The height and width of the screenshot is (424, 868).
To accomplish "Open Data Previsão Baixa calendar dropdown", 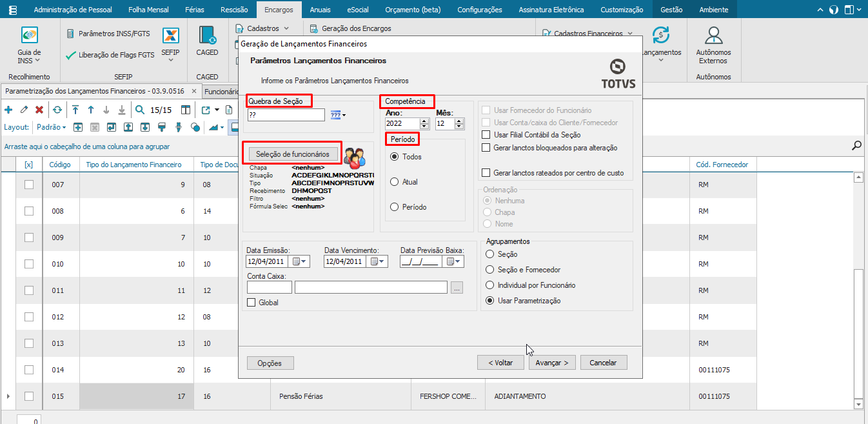I will click(x=454, y=261).
